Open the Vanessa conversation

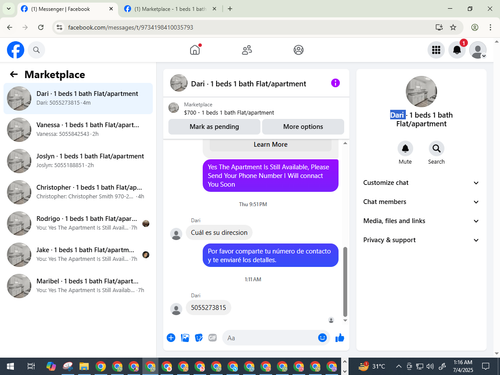tap(78, 129)
